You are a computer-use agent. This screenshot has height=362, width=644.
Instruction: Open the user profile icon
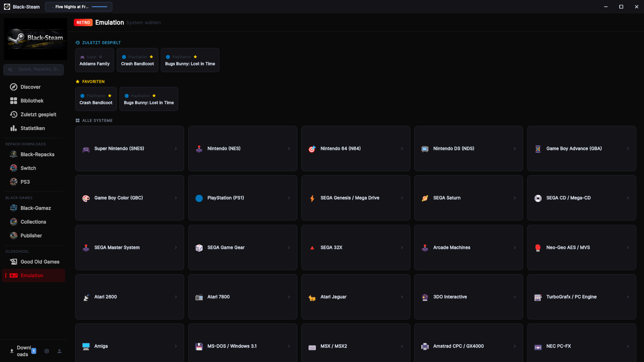(59, 351)
